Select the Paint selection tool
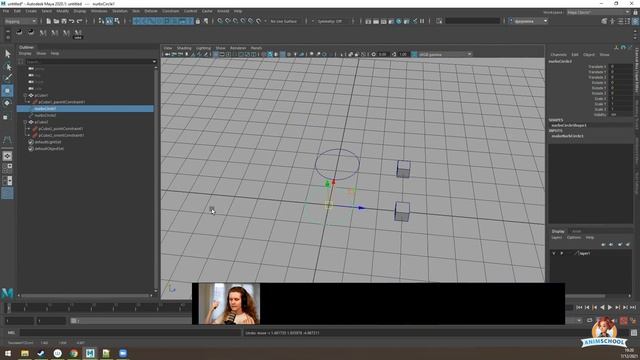Screen dimensions: 640x360 [x=7, y=78]
